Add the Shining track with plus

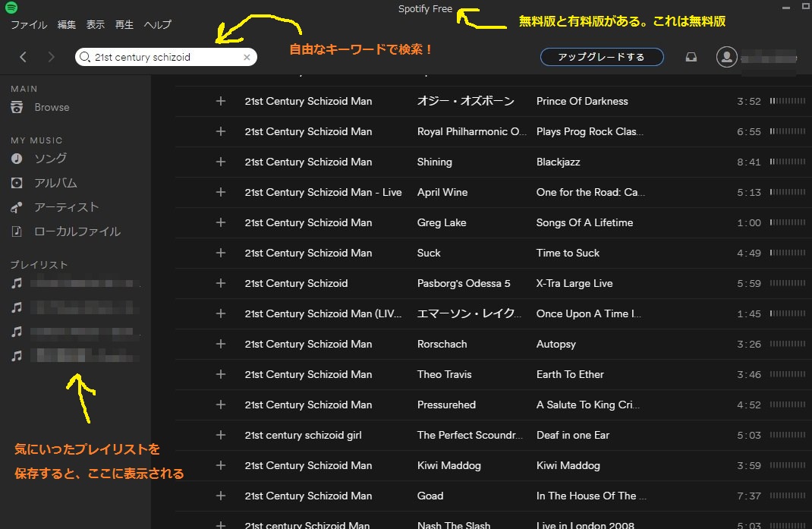click(221, 162)
